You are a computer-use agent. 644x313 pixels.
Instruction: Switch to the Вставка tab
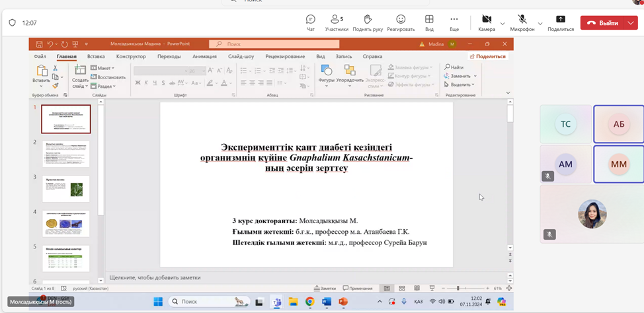point(96,57)
